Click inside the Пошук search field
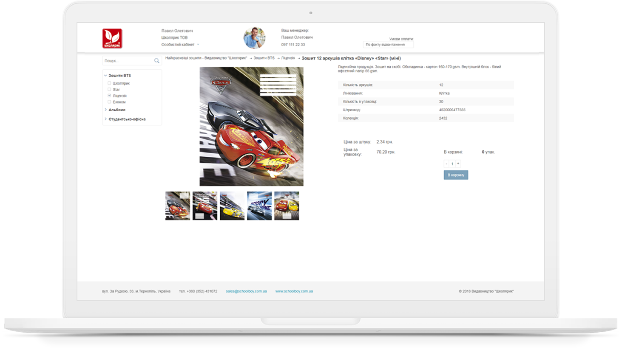The image size is (622, 364). pos(128,61)
